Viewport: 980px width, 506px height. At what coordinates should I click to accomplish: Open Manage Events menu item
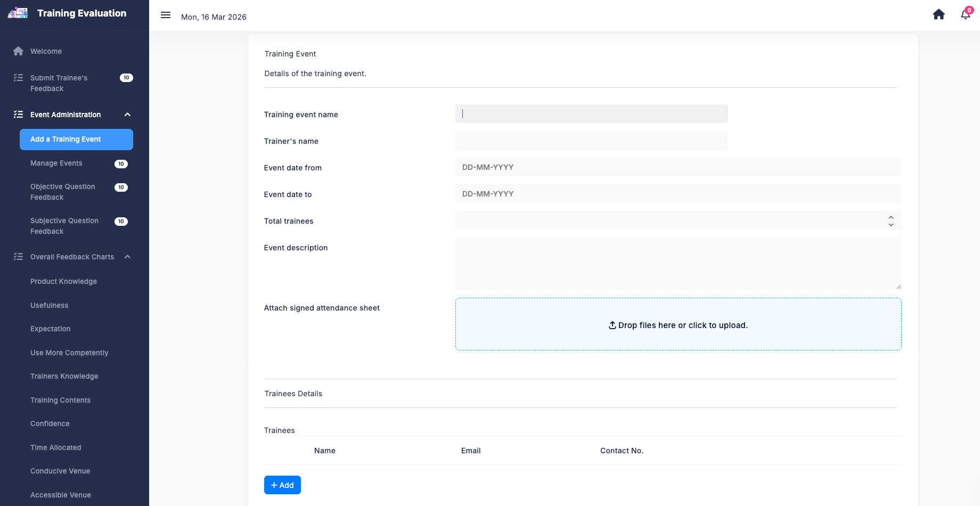click(56, 163)
